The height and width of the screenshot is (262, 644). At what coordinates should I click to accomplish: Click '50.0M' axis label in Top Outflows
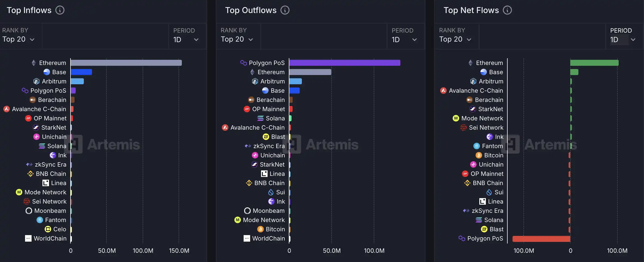pyautogui.click(x=332, y=251)
